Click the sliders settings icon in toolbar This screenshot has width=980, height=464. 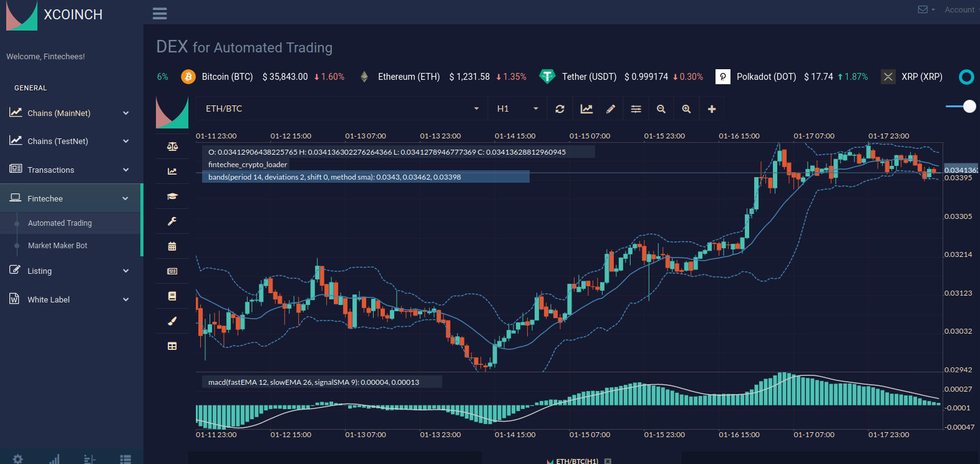[636, 109]
